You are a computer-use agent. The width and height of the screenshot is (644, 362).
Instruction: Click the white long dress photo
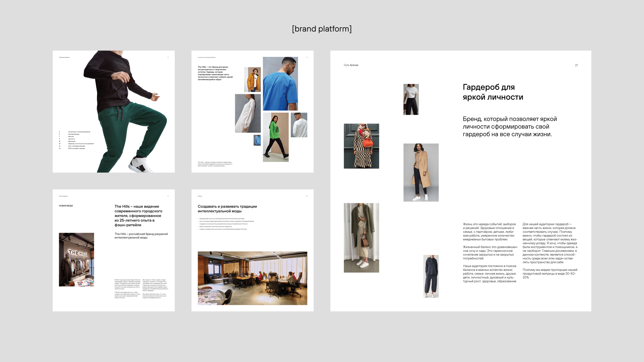tap(248, 113)
